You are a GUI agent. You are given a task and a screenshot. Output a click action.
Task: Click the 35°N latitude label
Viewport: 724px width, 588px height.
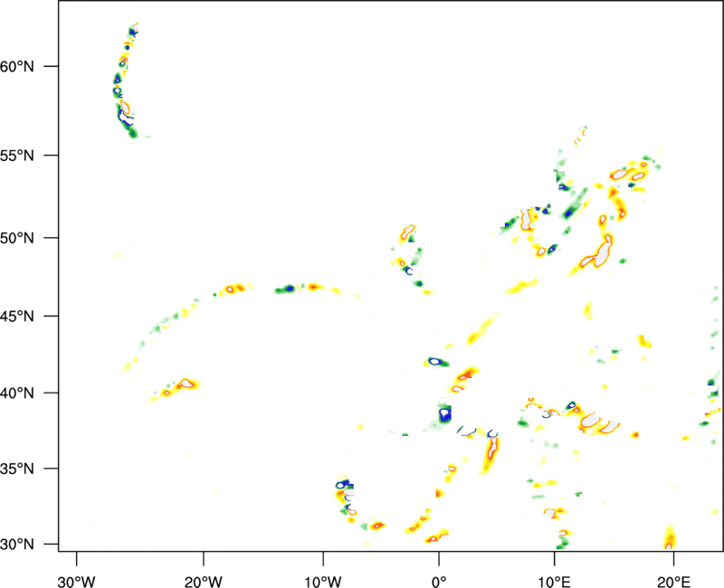[x=17, y=469]
